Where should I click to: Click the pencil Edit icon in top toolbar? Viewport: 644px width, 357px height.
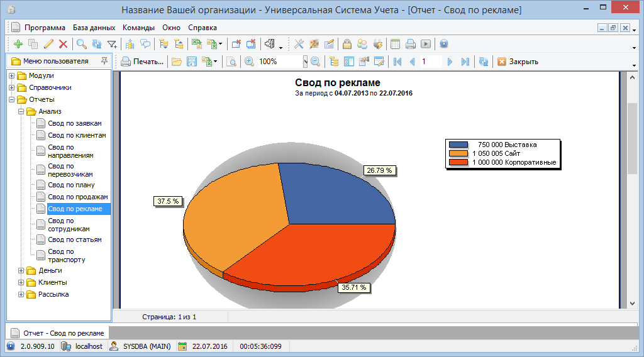tap(48, 44)
